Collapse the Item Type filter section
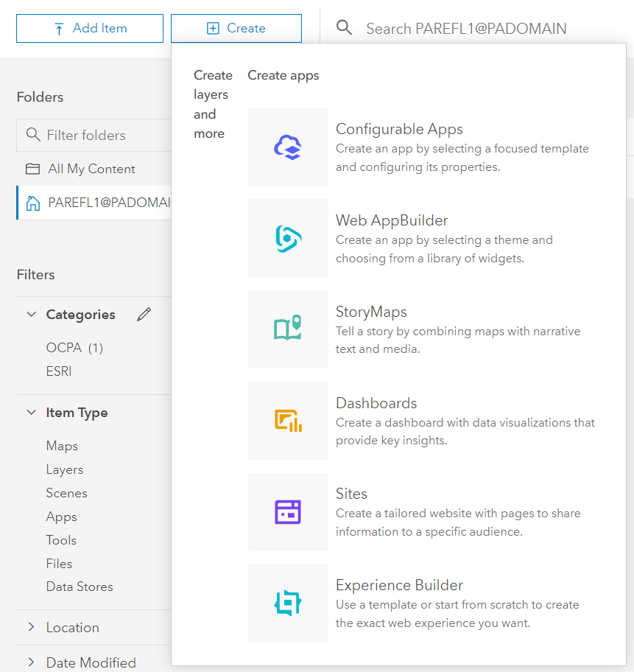 tap(31, 413)
